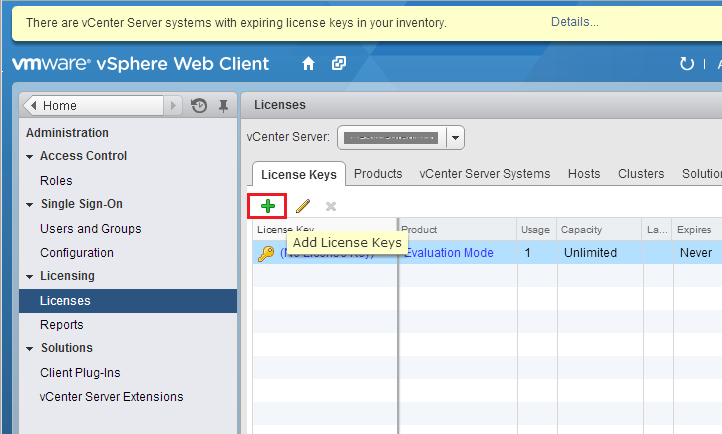Click the green Add License Keys plus icon

(x=268, y=206)
